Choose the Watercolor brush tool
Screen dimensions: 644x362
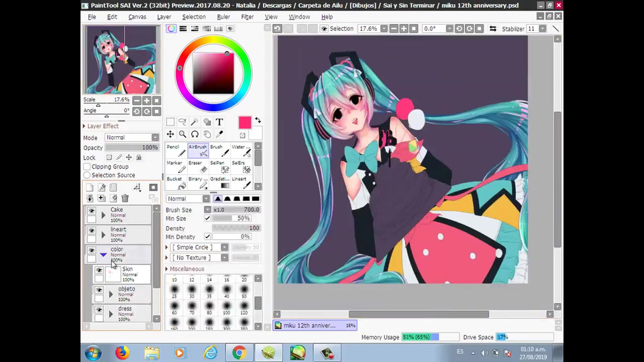241,150
